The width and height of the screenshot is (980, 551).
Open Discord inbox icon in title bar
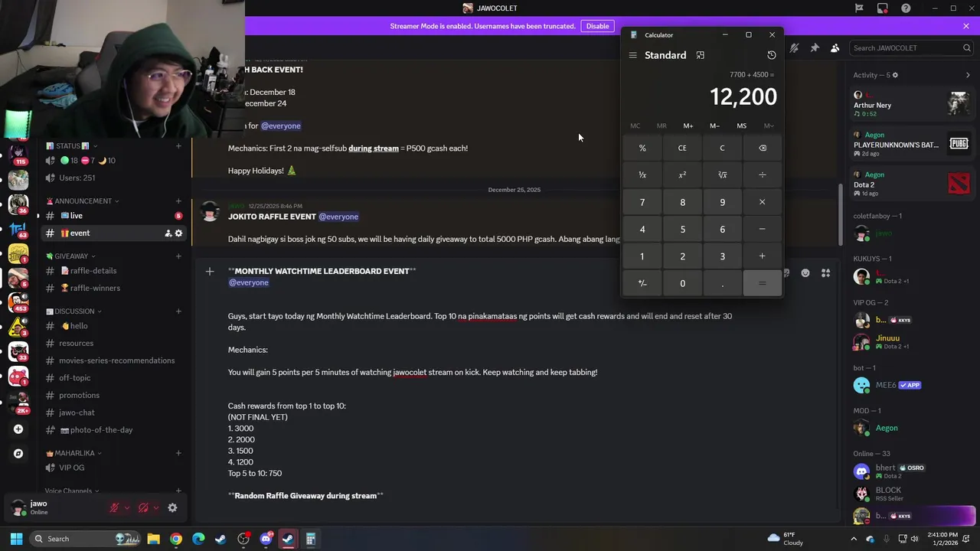point(883,8)
